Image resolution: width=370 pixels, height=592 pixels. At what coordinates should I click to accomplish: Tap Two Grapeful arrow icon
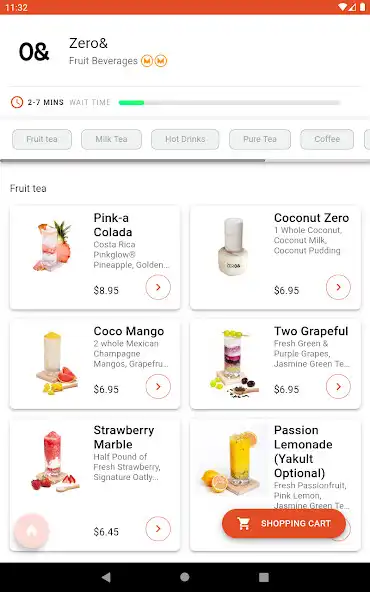[x=338, y=386]
